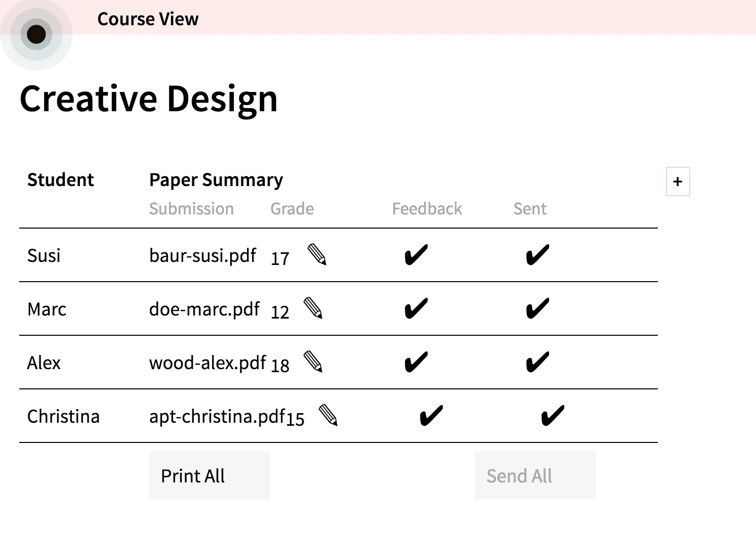
Task: Click the Feedback checkmark in Marc's row
Action: tap(416, 308)
